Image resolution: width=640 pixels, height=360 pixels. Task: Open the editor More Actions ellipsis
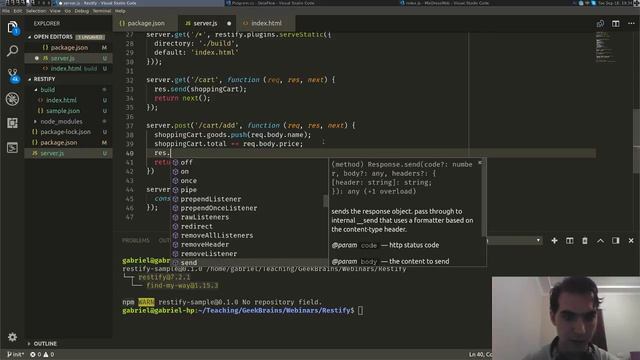click(x=631, y=24)
